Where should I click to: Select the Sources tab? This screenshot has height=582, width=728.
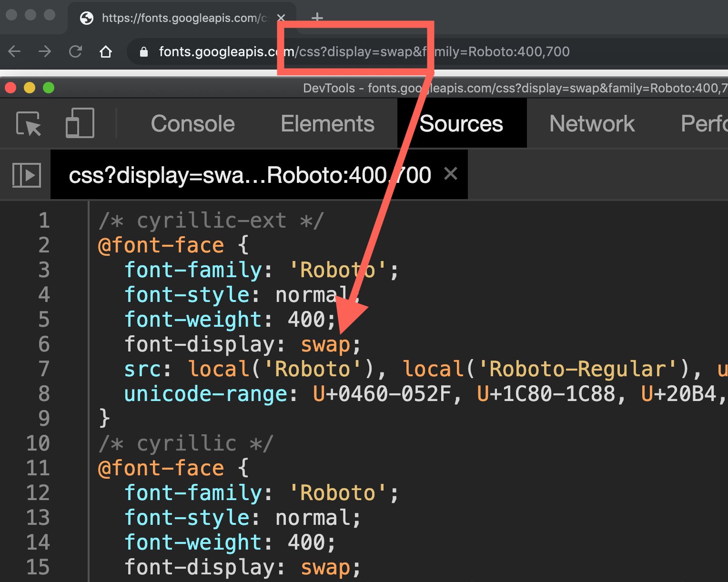pos(461,124)
